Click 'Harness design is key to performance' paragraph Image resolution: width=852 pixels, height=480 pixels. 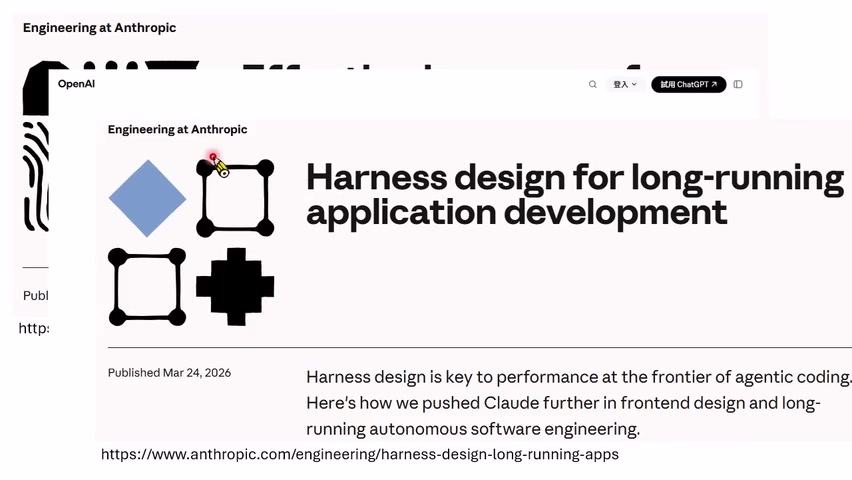coord(579,403)
